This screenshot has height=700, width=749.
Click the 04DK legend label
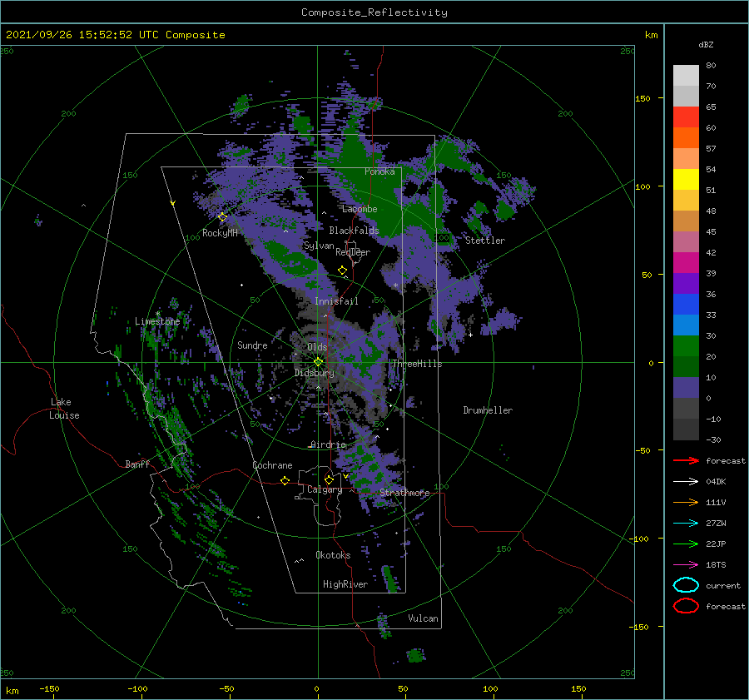point(716,482)
